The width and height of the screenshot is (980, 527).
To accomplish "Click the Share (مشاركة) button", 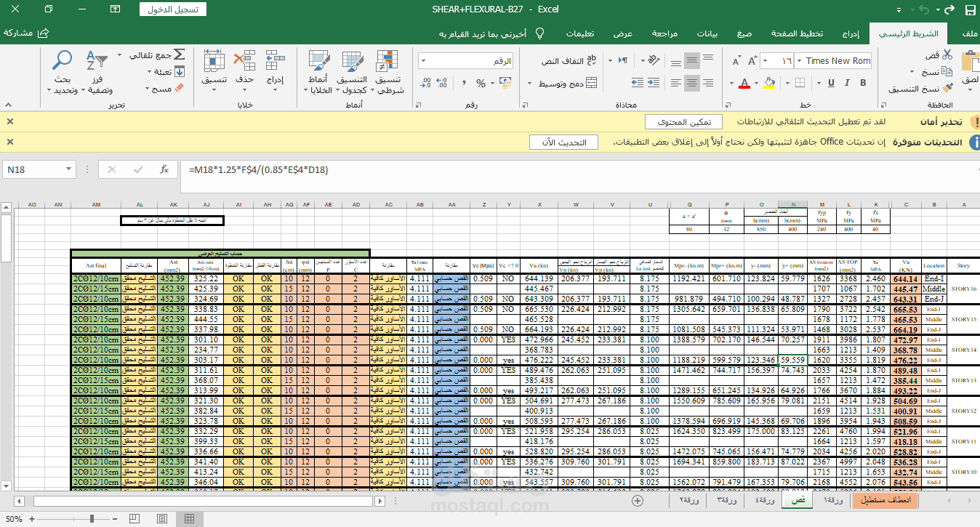I will [x=25, y=33].
